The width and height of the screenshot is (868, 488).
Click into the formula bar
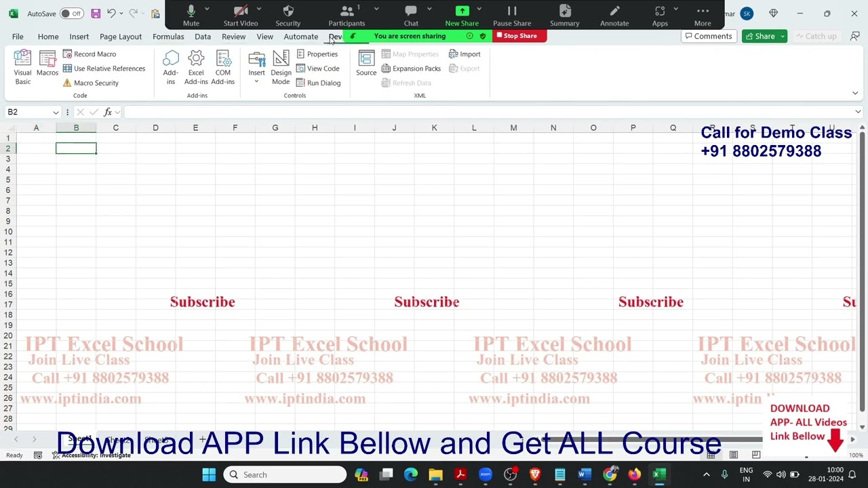click(x=487, y=112)
